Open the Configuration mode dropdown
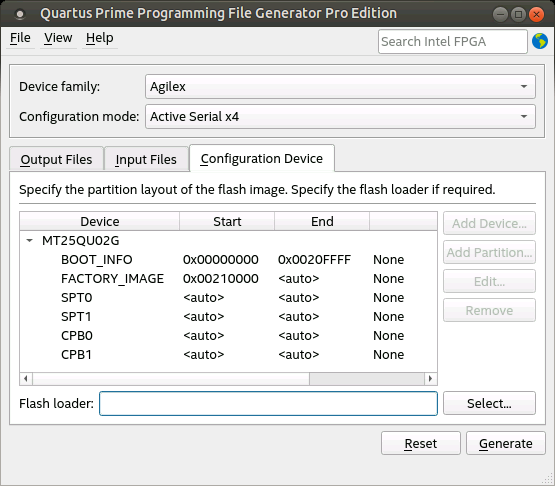Viewport: 555px width, 486px height. pyautogui.click(x=340, y=116)
